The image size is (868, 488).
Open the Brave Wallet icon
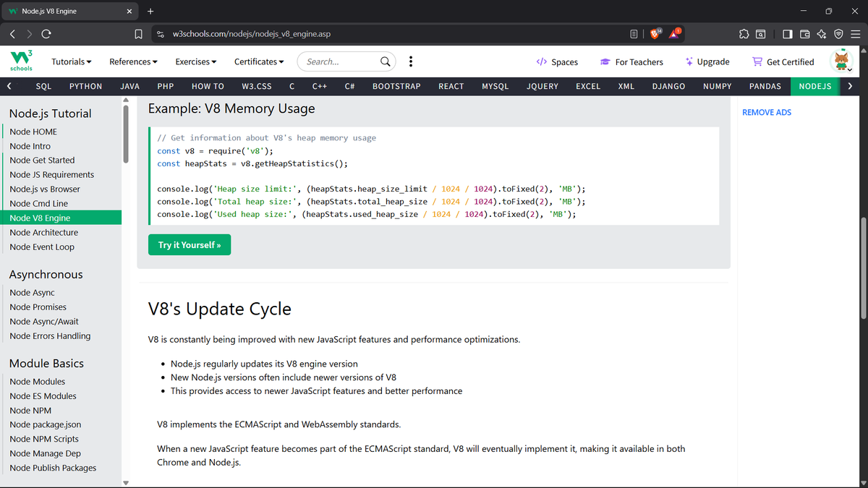pyautogui.click(x=804, y=34)
